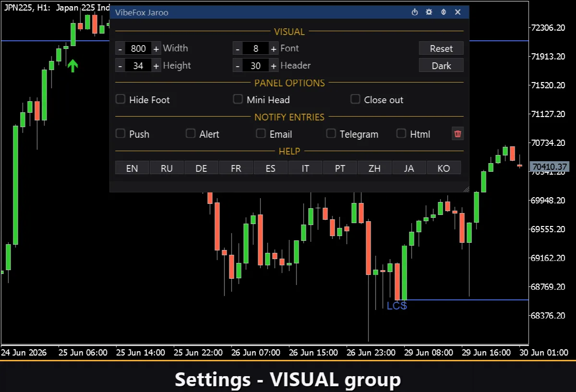Tick the Mini Head checkbox

click(x=238, y=99)
